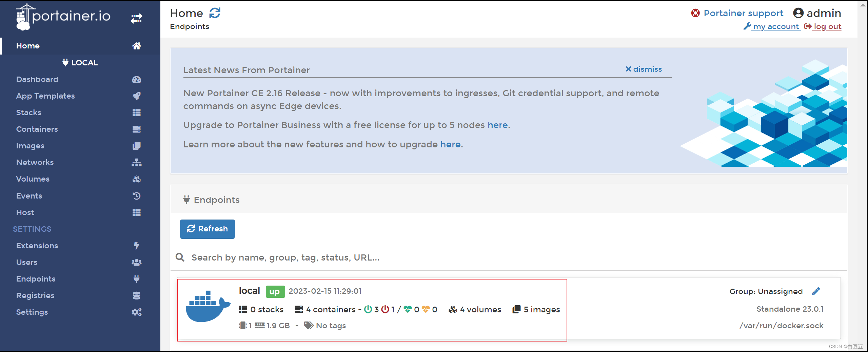This screenshot has width=868, height=352.
Task: Click the Dashboard gauge icon
Action: pos(136,79)
